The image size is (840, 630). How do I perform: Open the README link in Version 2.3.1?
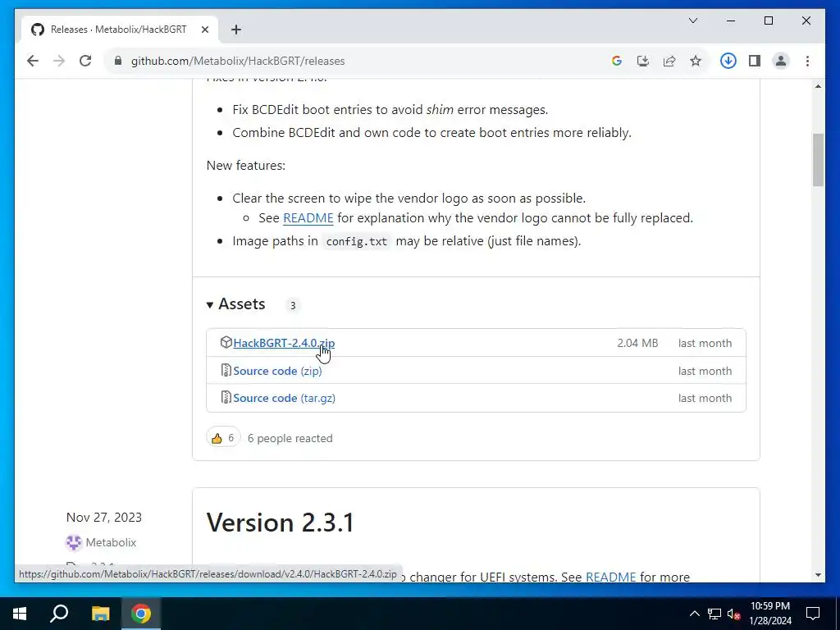pyautogui.click(x=610, y=577)
